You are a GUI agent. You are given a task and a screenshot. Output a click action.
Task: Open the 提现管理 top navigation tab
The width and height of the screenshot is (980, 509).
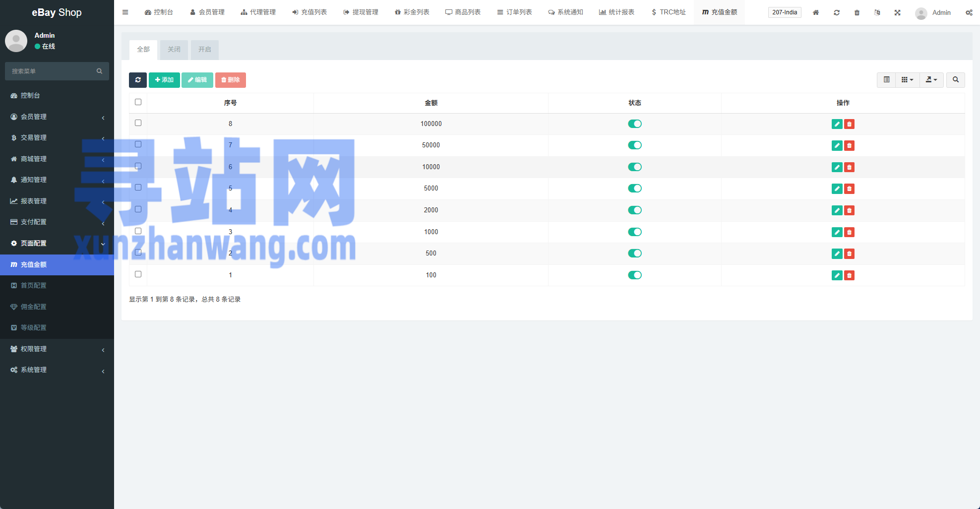[x=361, y=12]
